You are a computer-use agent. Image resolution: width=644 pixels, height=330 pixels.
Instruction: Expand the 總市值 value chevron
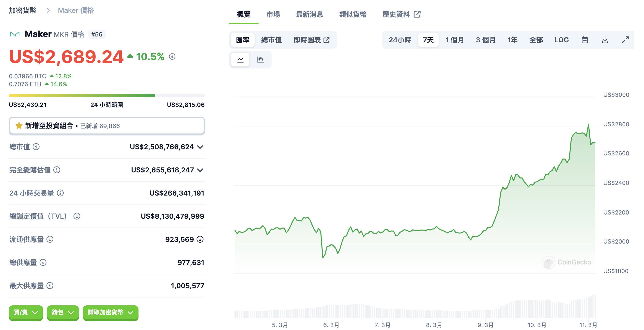point(200,147)
